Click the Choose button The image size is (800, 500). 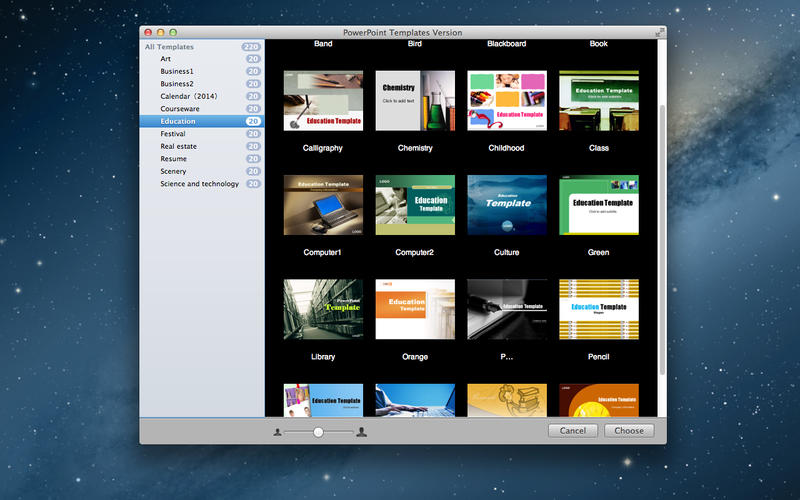pyautogui.click(x=629, y=431)
